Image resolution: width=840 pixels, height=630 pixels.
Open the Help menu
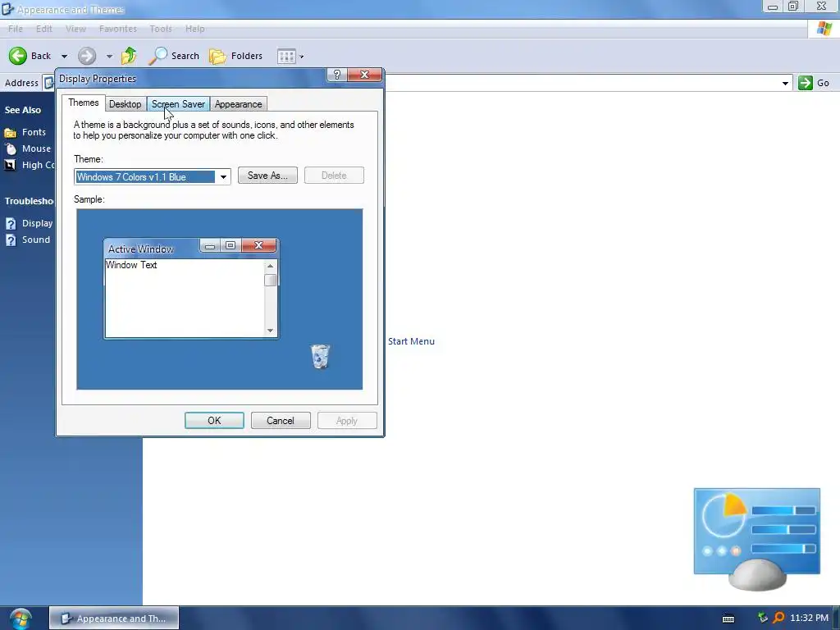(x=195, y=29)
